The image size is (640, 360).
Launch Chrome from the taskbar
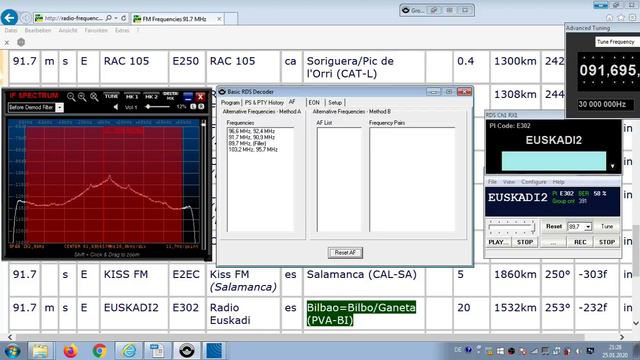pos(99,351)
